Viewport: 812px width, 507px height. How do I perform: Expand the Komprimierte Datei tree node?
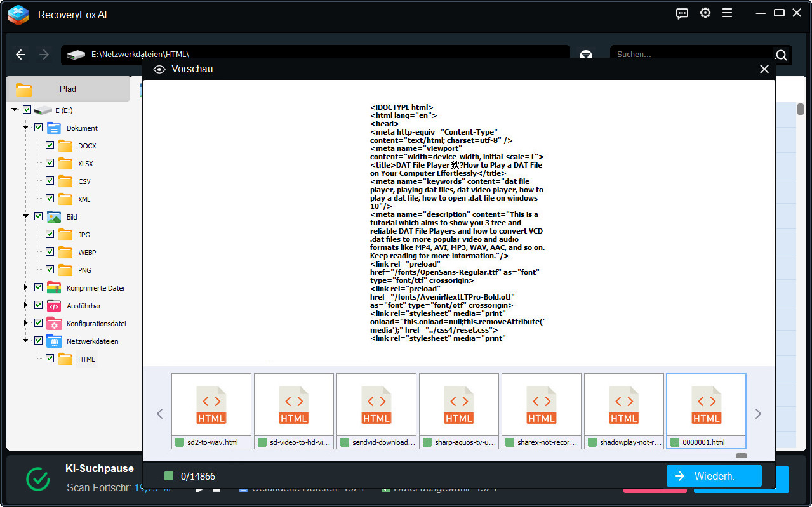[26, 287]
